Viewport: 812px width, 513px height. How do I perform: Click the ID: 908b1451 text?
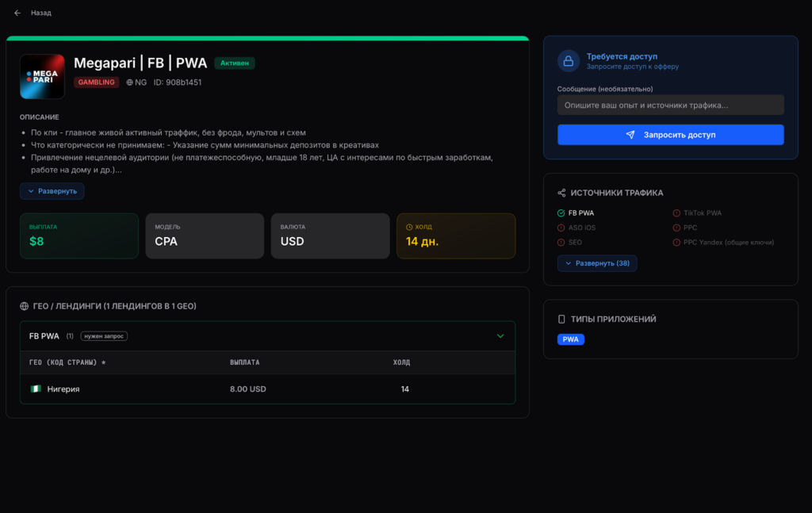tap(178, 82)
